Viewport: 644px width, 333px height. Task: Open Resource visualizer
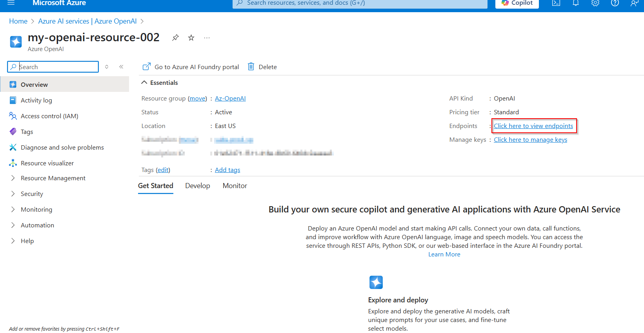pyautogui.click(x=65, y=163)
